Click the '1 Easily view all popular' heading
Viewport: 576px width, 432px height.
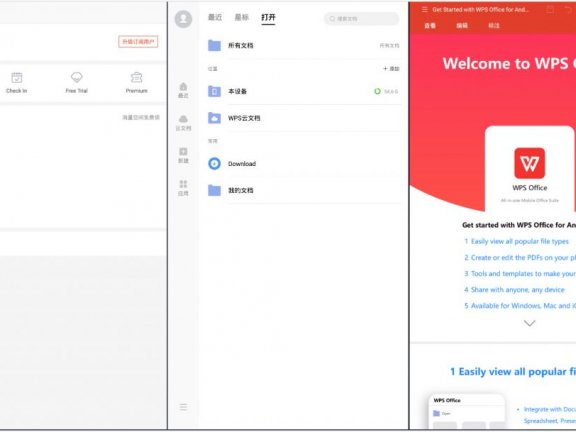pyautogui.click(x=513, y=372)
